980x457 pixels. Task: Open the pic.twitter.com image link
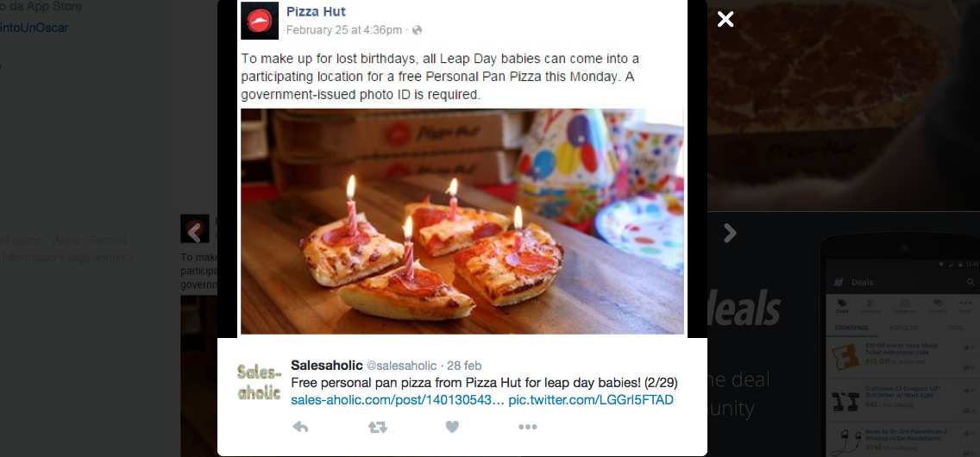click(591, 400)
